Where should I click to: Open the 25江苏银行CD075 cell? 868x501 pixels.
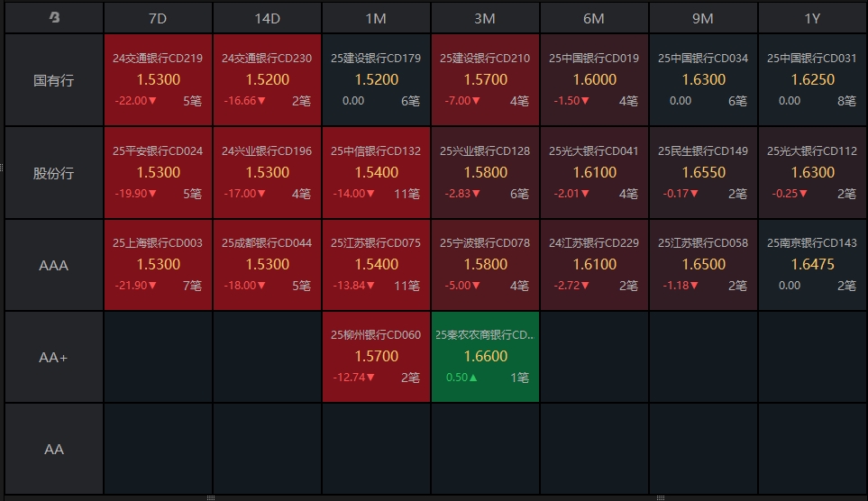coord(376,265)
